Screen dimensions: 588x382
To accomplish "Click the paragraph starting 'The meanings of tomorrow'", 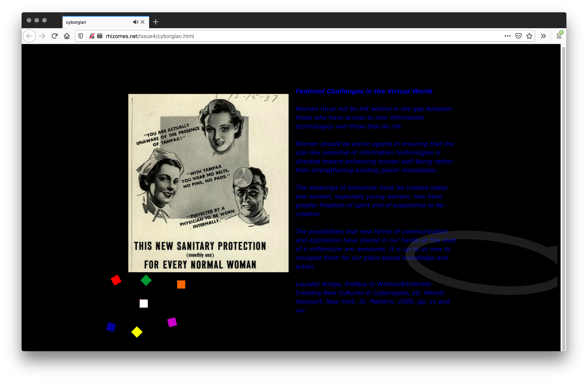I will tap(372, 201).
